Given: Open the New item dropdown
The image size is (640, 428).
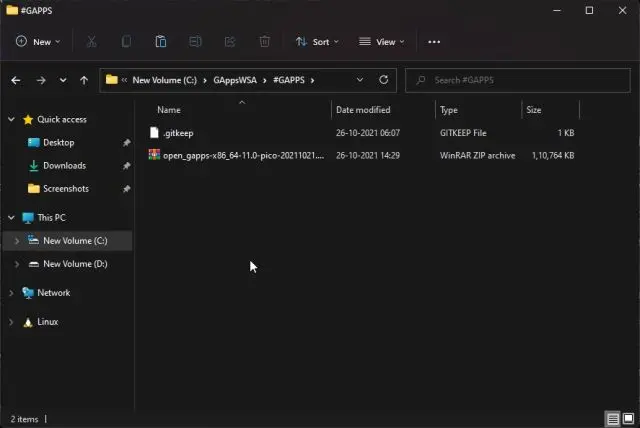Looking at the screenshot, I should [x=38, y=42].
